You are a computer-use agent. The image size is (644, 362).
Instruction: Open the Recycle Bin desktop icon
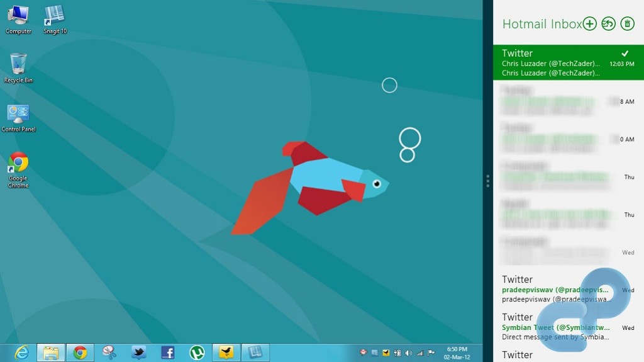tap(18, 68)
